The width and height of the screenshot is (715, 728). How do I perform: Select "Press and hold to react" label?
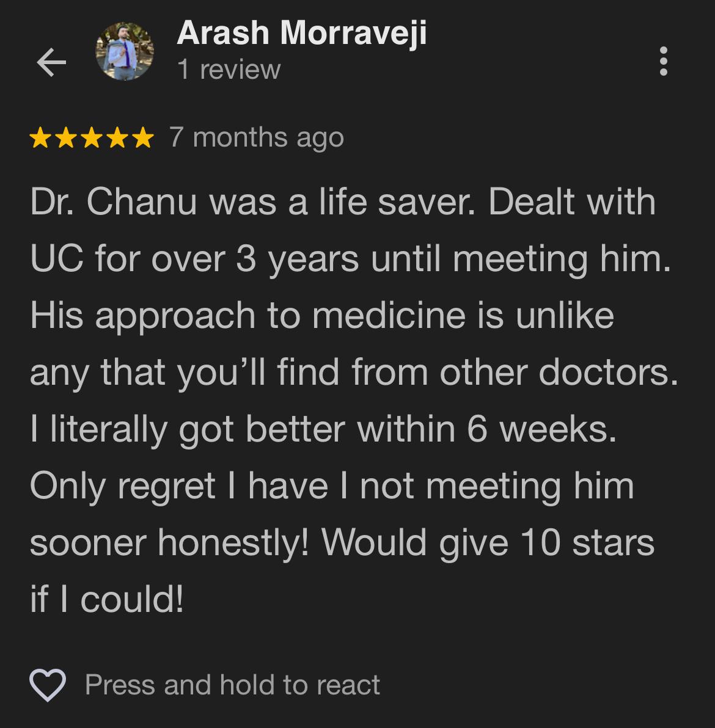(x=232, y=685)
